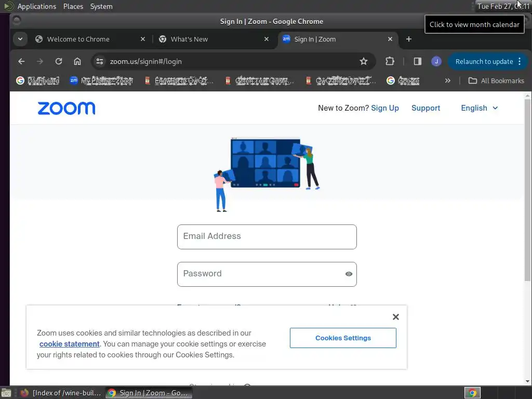Show more bookmarks chevron
This screenshot has height=399, width=532.
447,81
